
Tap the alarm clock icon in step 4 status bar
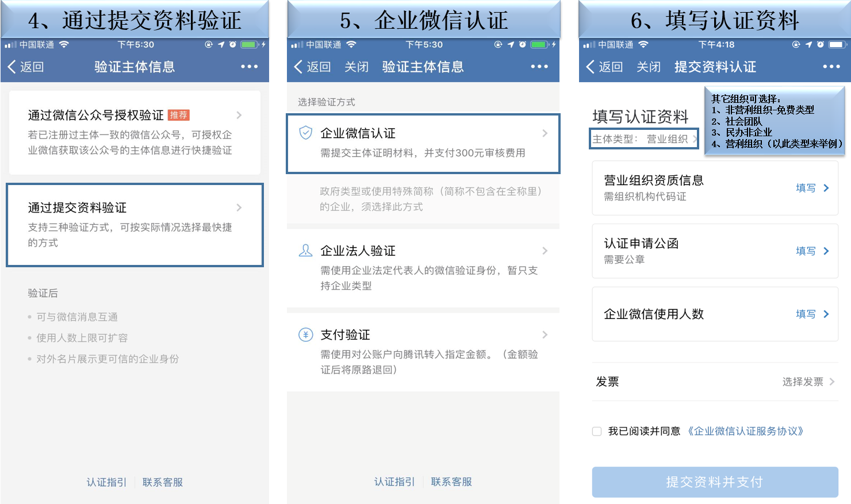(x=232, y=44)
